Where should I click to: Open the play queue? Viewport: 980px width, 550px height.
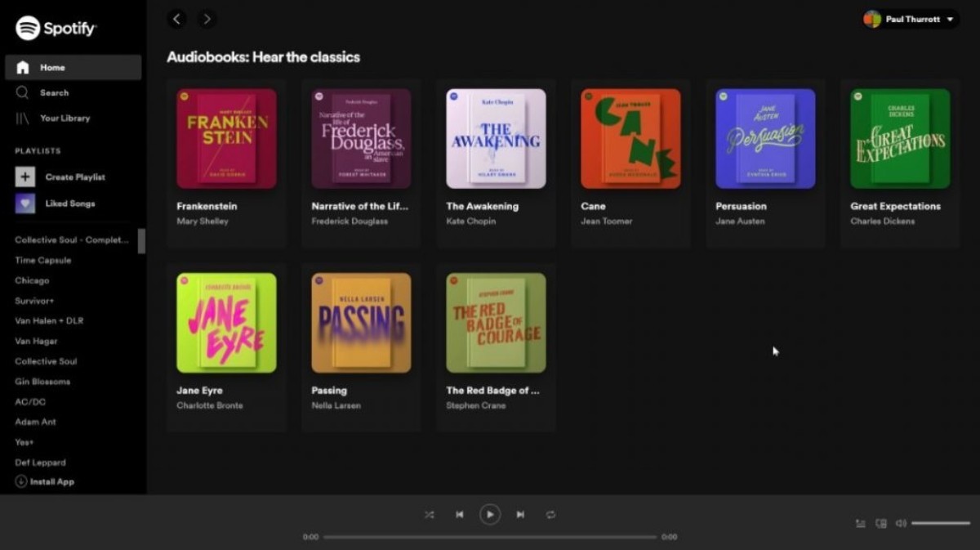click(860, 523)
